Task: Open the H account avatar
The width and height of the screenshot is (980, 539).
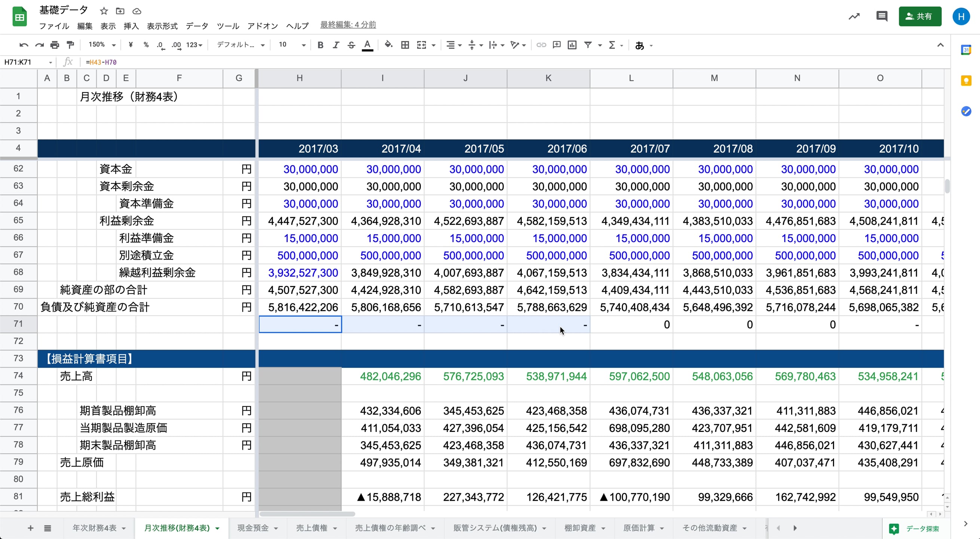Action: click(961, 16)
